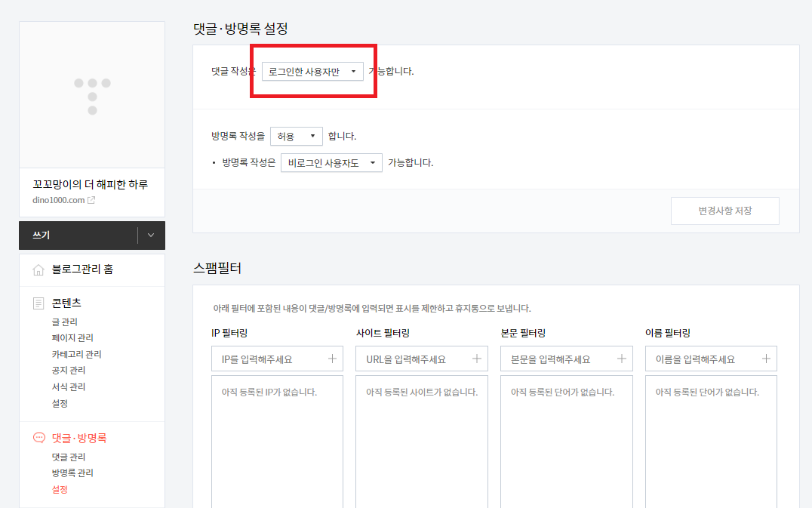Click the plus icon in 본문 필터링
Image resolution: width=812 pixels, height=508 pixels.
(x=621, y=359)
